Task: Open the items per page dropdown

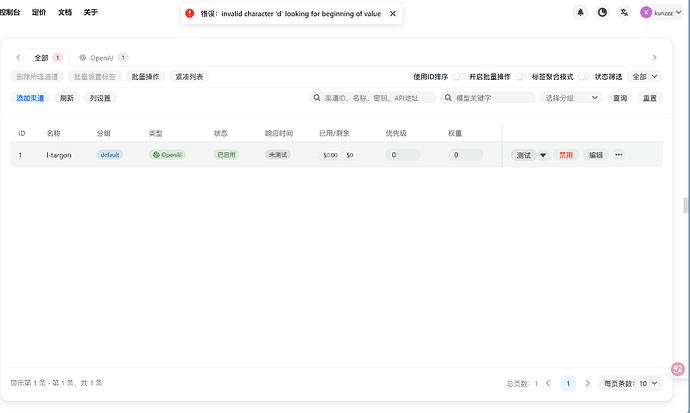Action: pyautogui.click(x=630, y=383)
